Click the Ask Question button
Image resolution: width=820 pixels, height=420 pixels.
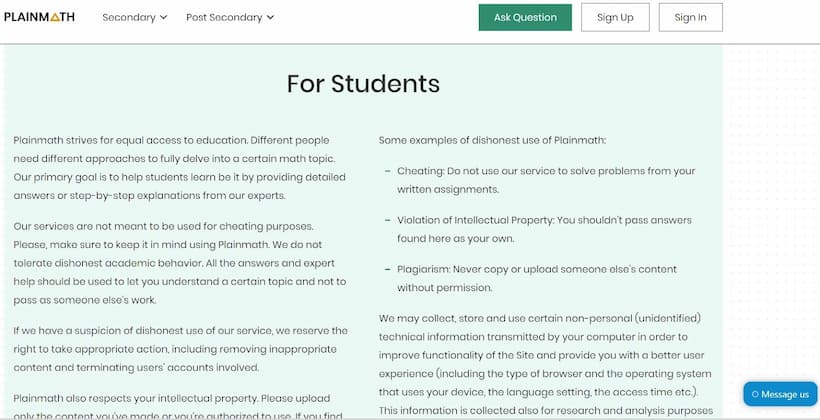pyautogui.click(x=525, y=17)
